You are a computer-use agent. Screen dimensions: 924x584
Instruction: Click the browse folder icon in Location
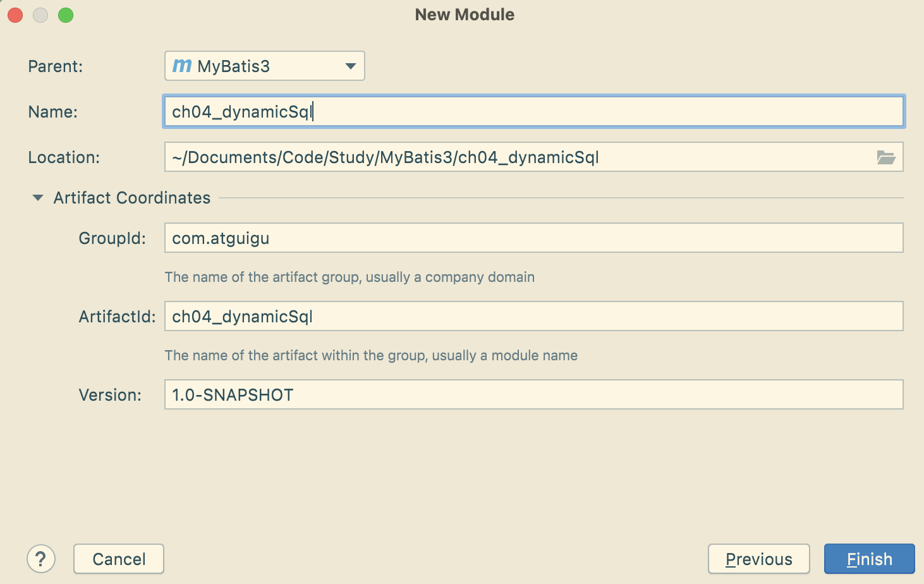(x=886, y=157)
